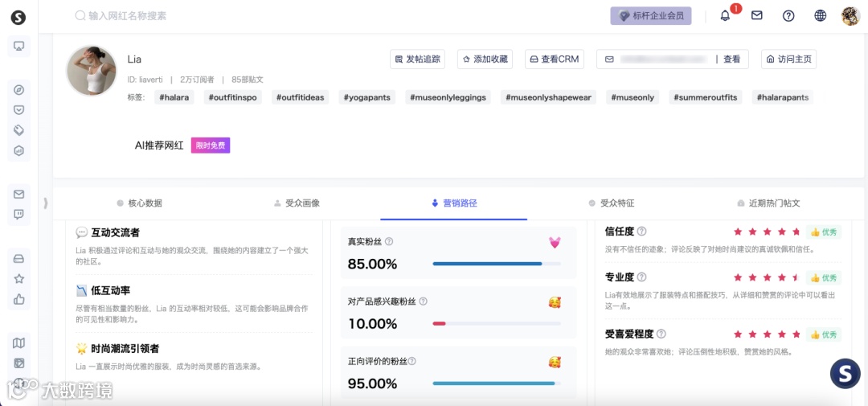Click 查看 to reveal the email
This screenshot has height=406, width=868.
pos(732,59)
